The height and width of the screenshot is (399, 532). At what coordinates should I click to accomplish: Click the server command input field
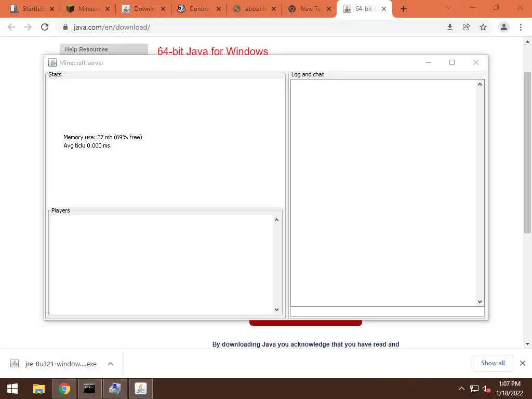(388, 312)
